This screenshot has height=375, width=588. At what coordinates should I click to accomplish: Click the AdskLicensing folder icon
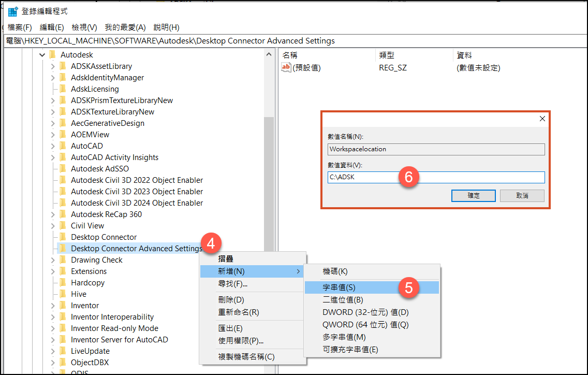[63, 89]
